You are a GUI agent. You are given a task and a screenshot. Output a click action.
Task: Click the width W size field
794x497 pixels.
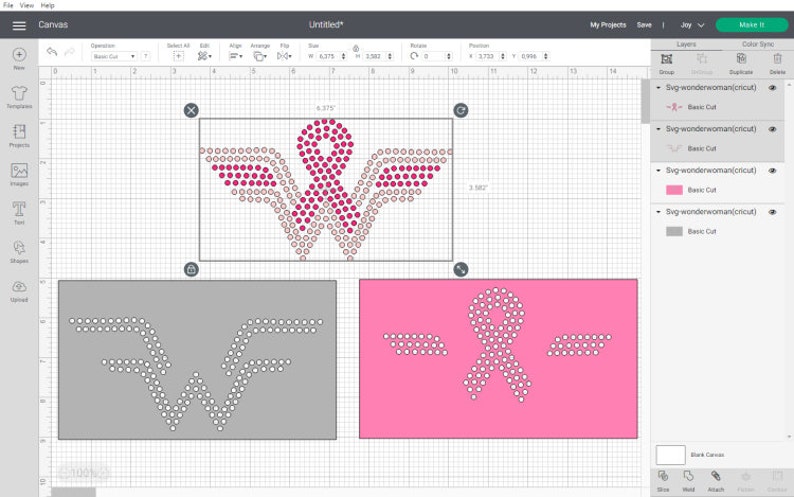(x=332, y=56)
